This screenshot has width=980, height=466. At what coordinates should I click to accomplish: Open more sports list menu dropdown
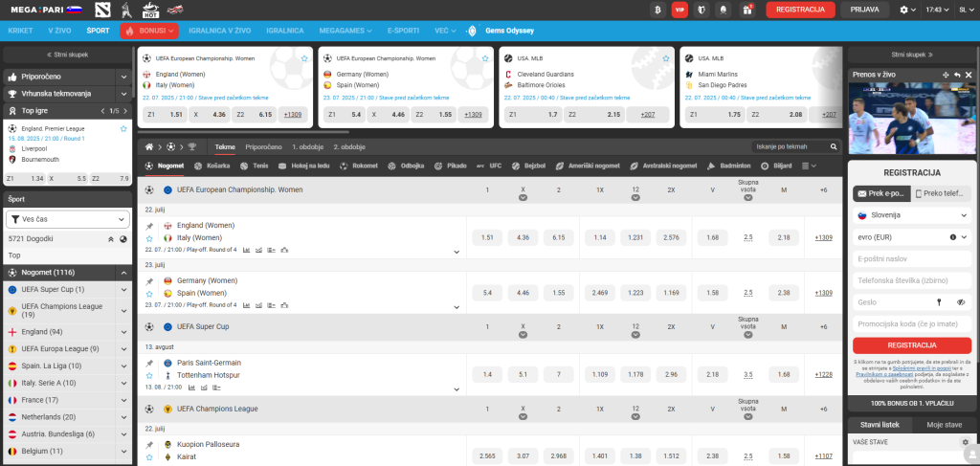pyautogui.click(x=809, y=166)
